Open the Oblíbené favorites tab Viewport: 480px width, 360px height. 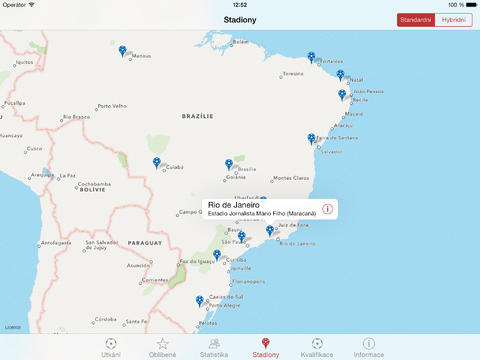[x=162, y=347]
